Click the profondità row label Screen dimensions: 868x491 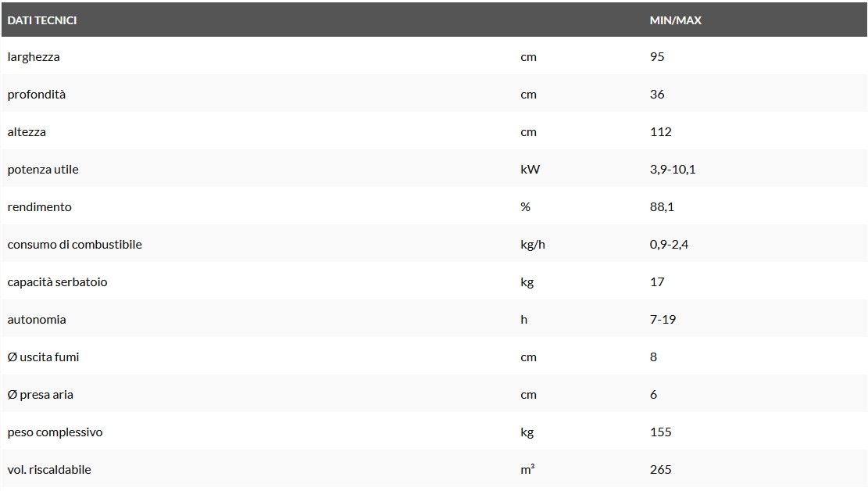click(x=37, y=95)
